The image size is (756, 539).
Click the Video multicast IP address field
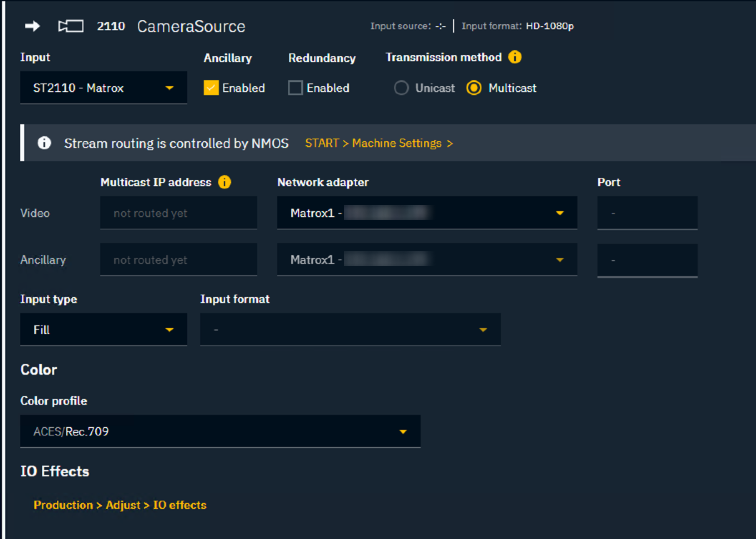[x=179, y=213]
